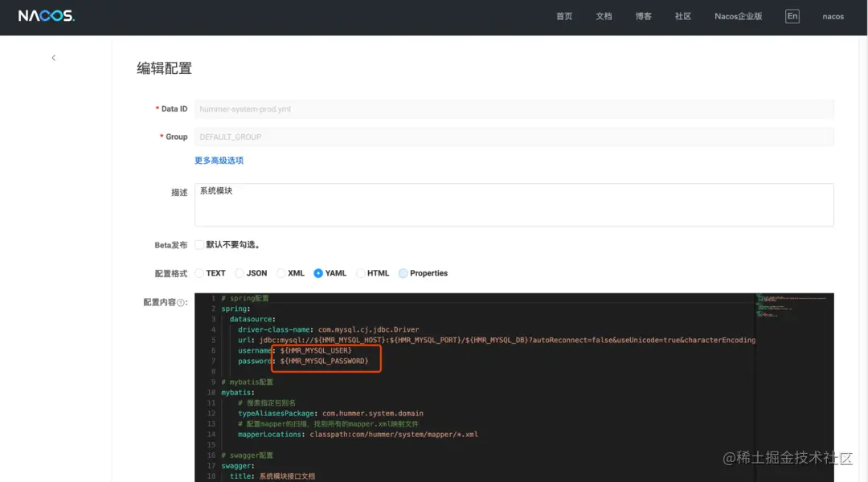Select the YAML format radio button

coord(318,273)
